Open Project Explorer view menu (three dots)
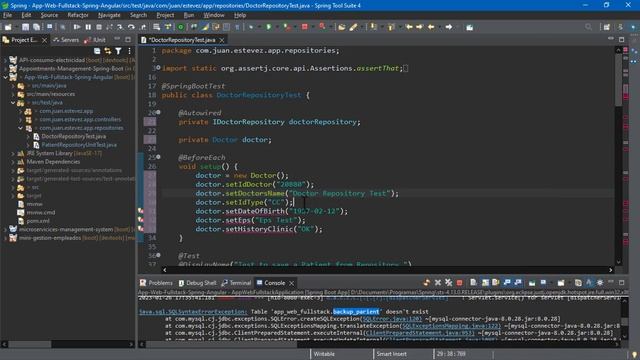Image resolution: width=640 pixels, height=360 pixels. click(129, 51)
